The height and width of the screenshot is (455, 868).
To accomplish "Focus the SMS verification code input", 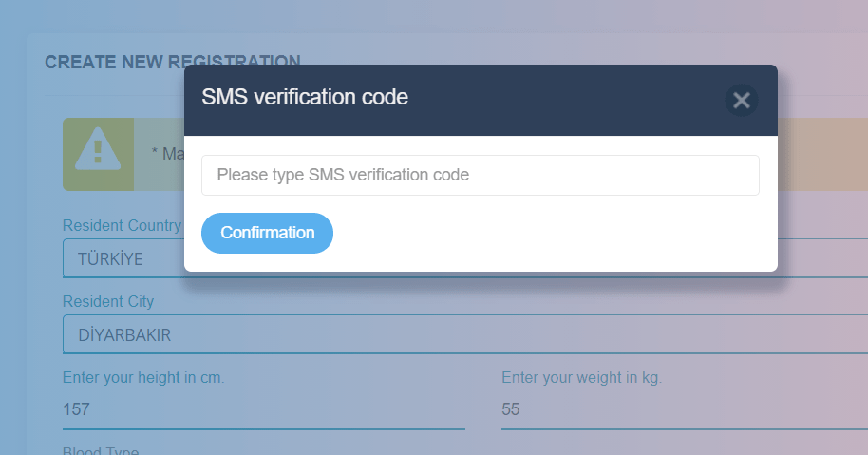I will (x=480, y=175).
